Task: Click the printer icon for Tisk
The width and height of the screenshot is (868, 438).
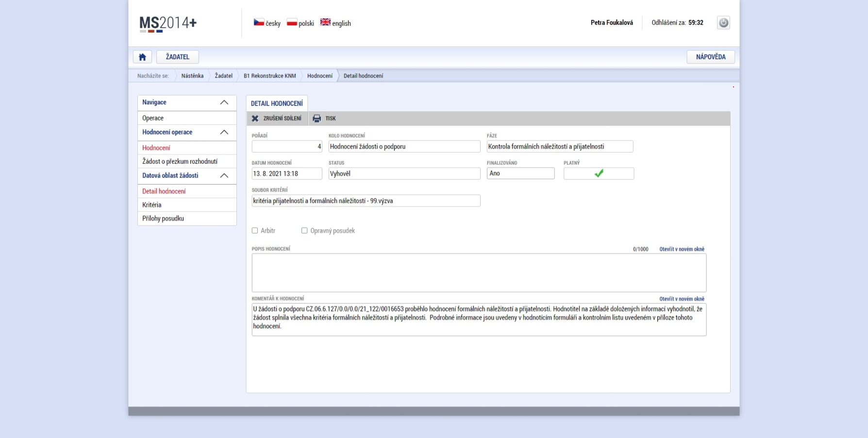Action: [x=317, y=118]
